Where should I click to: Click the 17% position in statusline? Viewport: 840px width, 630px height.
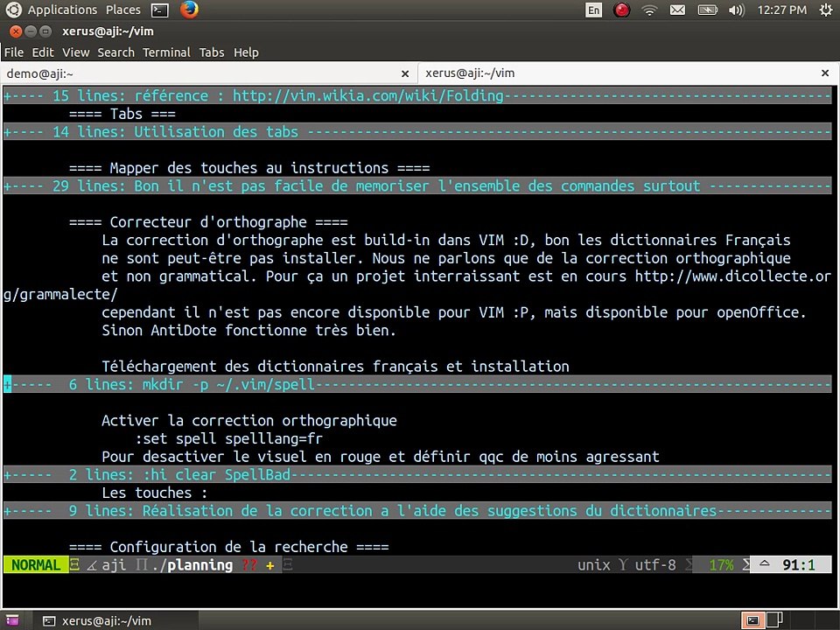pyautogui.click(x=721, y=565)
